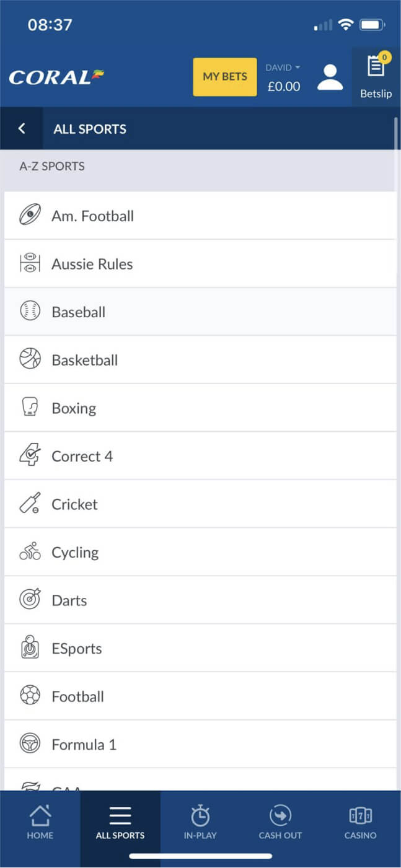Viewport: 401px width, 868px height.
Task: Click the MY BETS button
Action: click(224, 77)
